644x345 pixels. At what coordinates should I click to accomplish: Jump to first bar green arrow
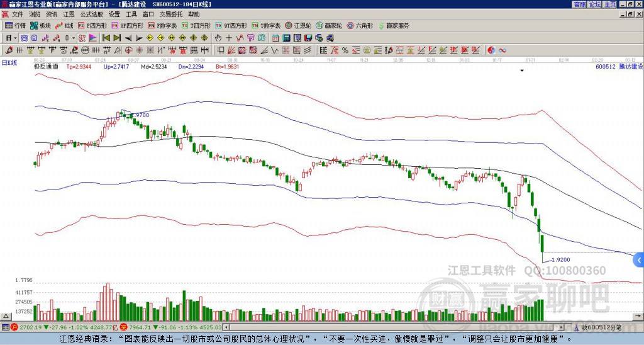(106, 38)
